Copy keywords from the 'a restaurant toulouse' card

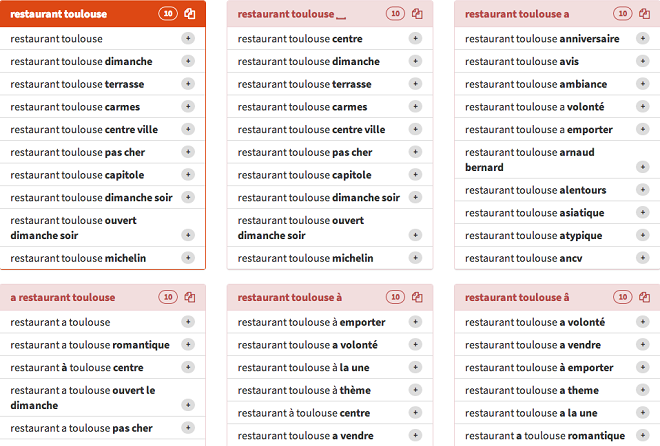[190, 297]
